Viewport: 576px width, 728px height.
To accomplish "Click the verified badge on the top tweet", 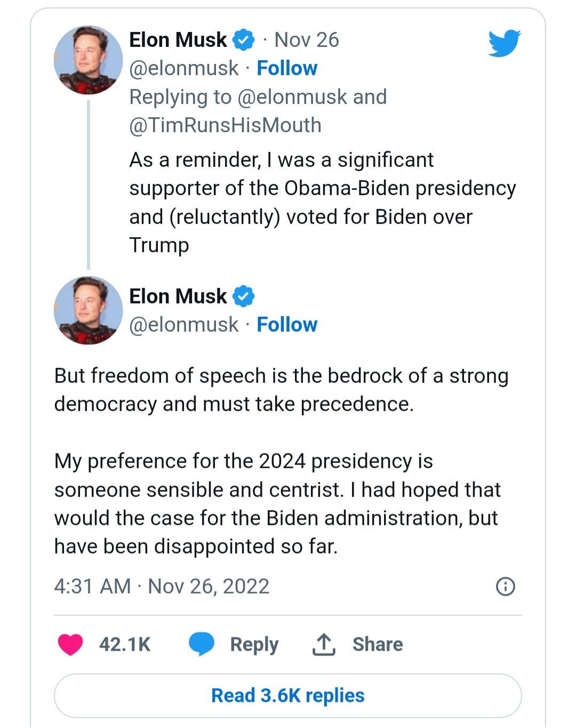I will tap(244, 40).
